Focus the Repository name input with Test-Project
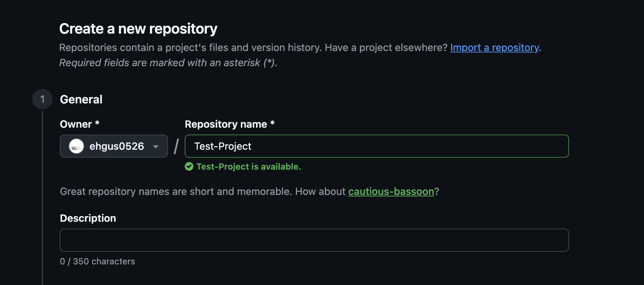 (x=377, y=146)
